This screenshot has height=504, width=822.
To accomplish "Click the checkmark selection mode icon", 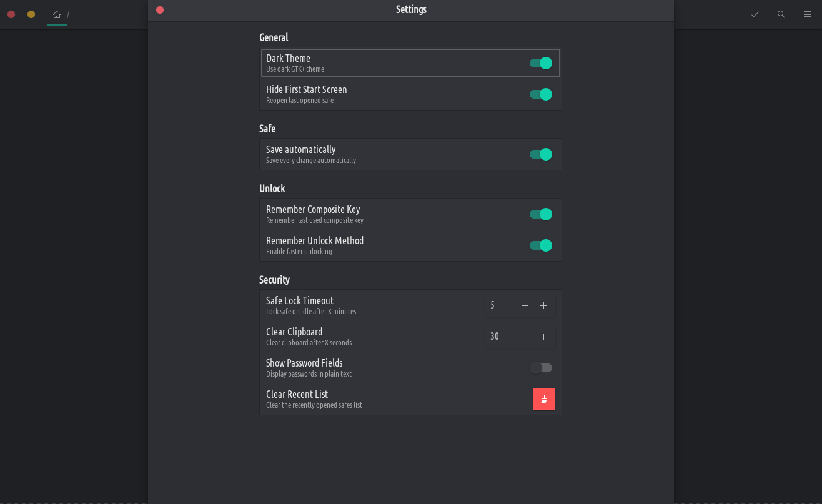I will coord(755,14).
